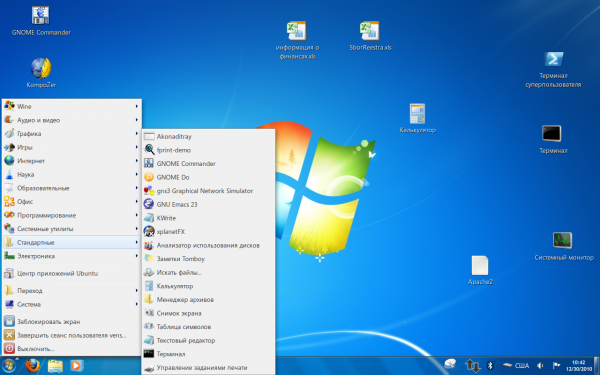Click the volume speaker tray icon
Image resolution: width=600 pixels, height=375 pixels.
point(540,366)
